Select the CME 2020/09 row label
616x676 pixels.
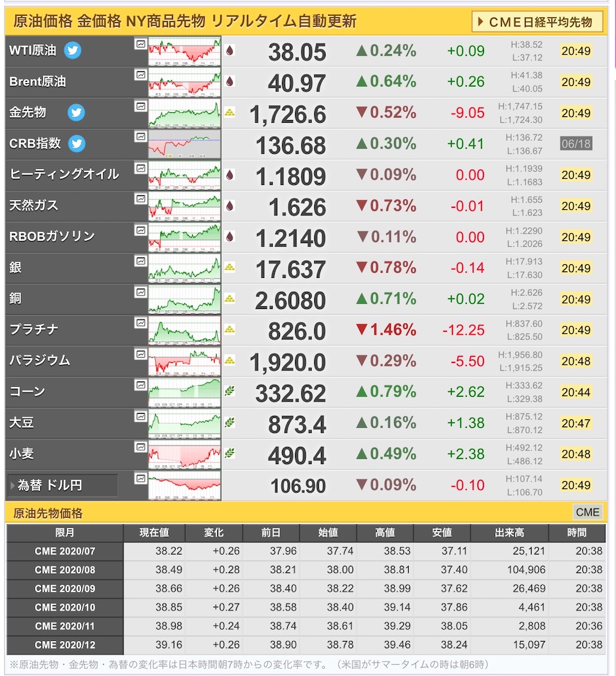pyautogui.click(x=65, y=589)
